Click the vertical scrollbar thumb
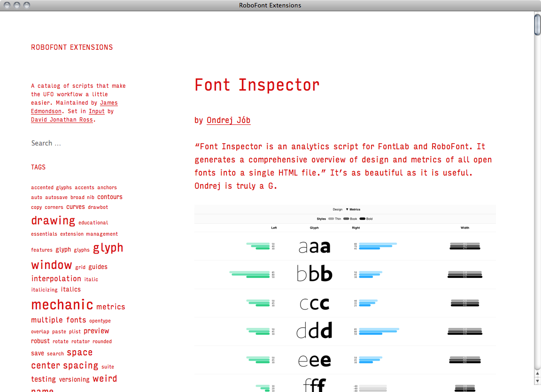The width and height of the screenshot is (541, 392). (537, 23)
